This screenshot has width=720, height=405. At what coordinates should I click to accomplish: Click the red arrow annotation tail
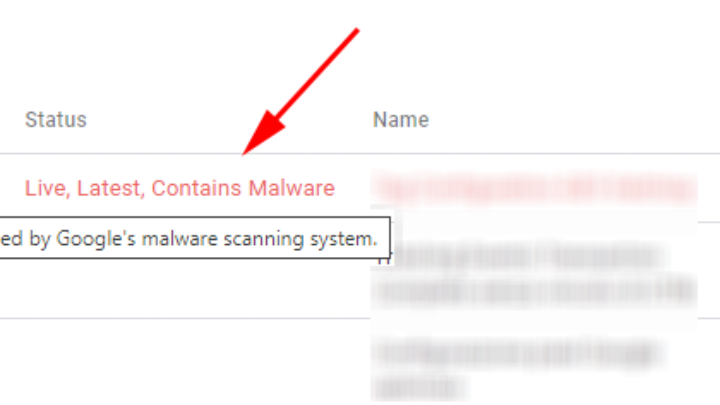click(x=351, y=36)
